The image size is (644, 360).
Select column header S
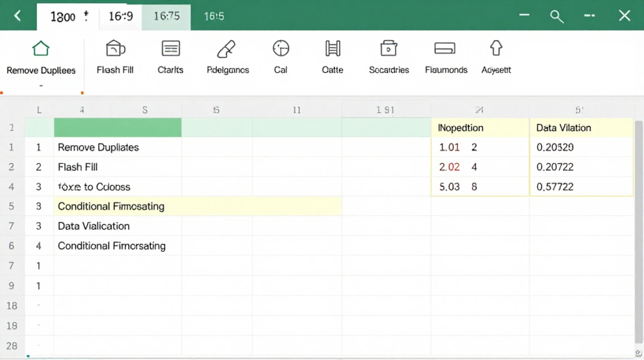click(145, 110)
